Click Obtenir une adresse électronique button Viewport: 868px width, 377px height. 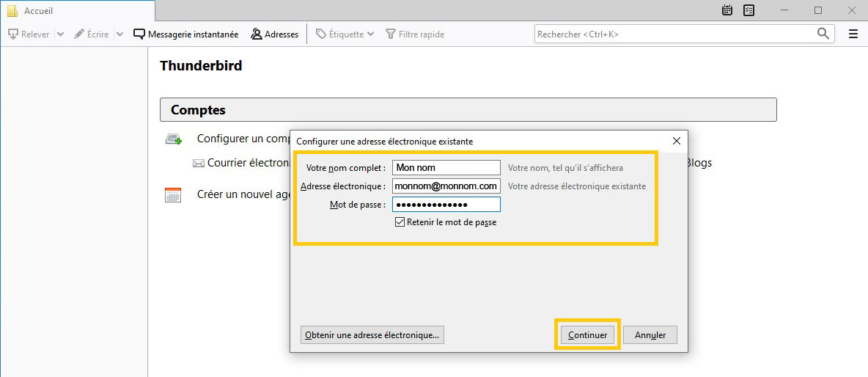(x=372, y=335)
